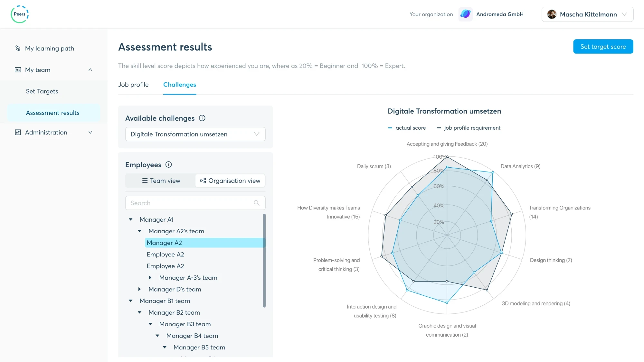This screenshot has height=362, width=644.
Task: Open the Mascha Kittelmann user menu
Action: 588,14
